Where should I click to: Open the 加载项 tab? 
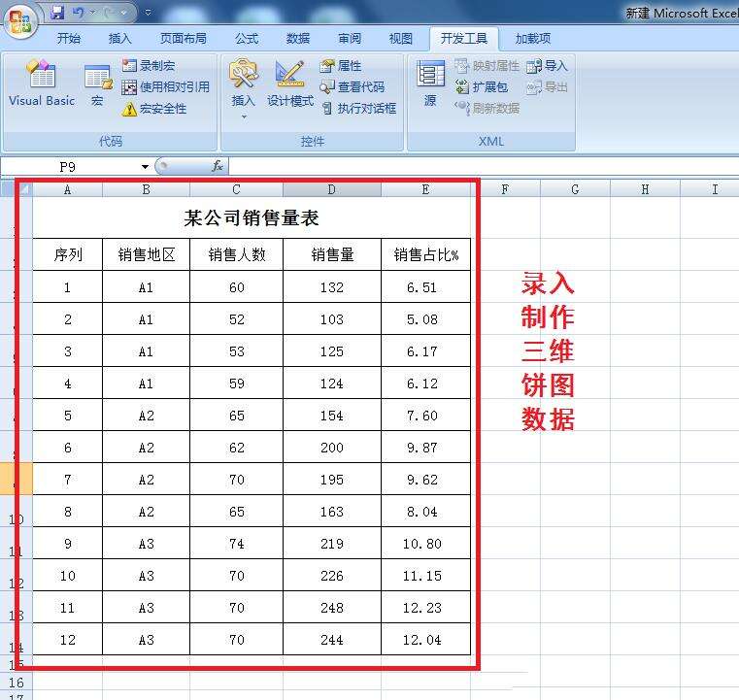click(532, 38)
